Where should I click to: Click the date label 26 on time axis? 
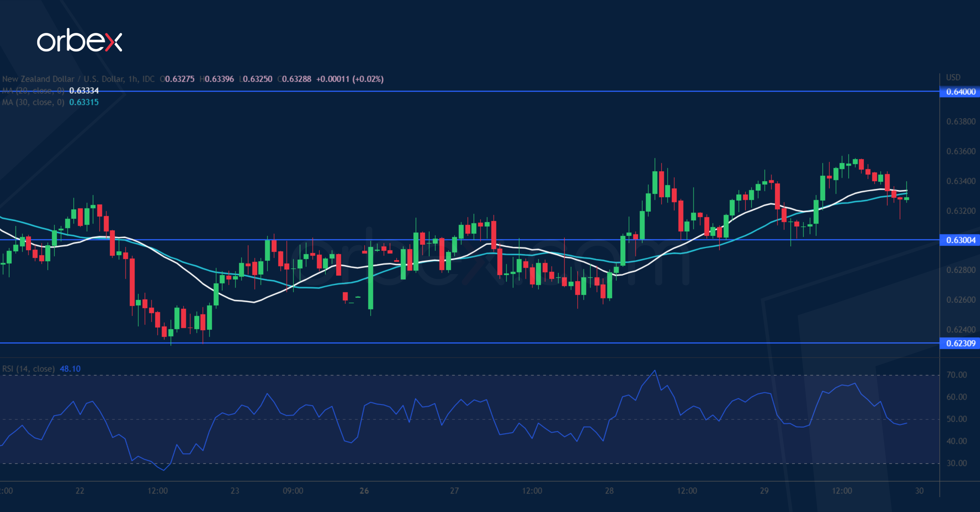point(364,491)
